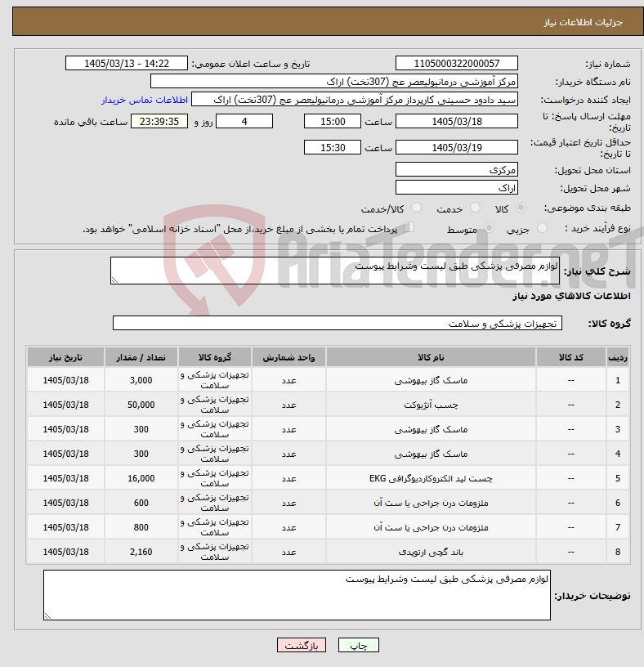Click the public announcement date field

point(127,64)
